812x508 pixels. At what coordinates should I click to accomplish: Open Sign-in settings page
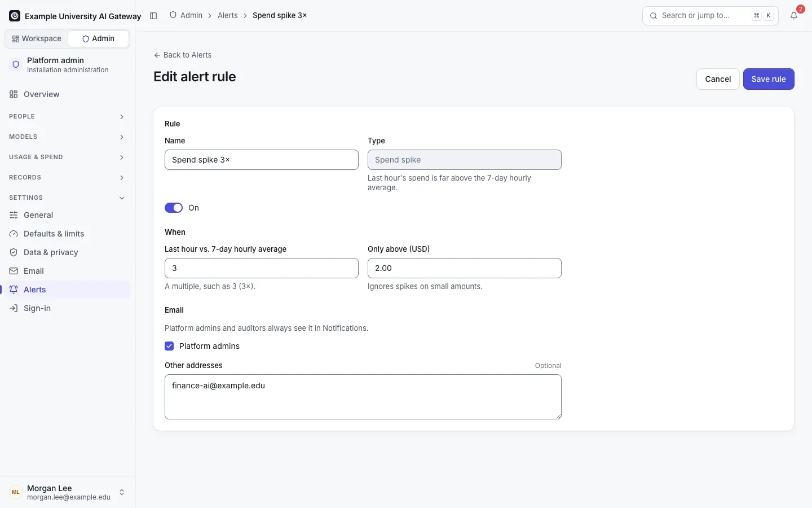pyautogui.click(x=67, y=308)
